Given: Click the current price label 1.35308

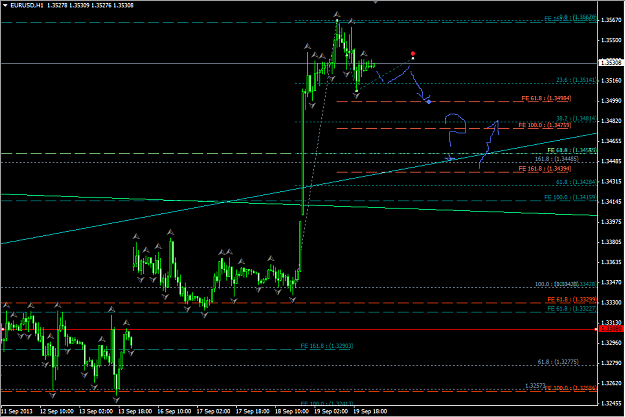Looking at the screenshot, I should [x=611, y=62].
